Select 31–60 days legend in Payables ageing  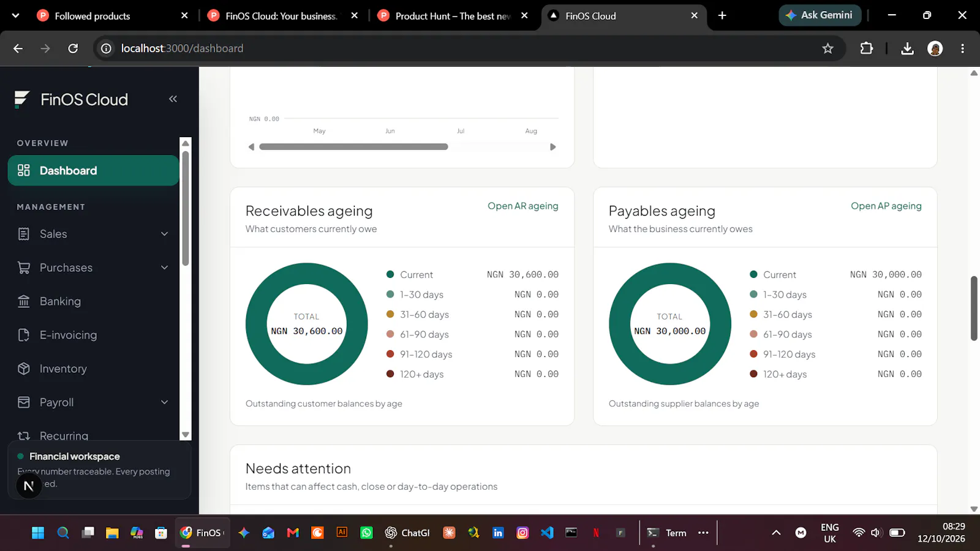tap(780, 315)
